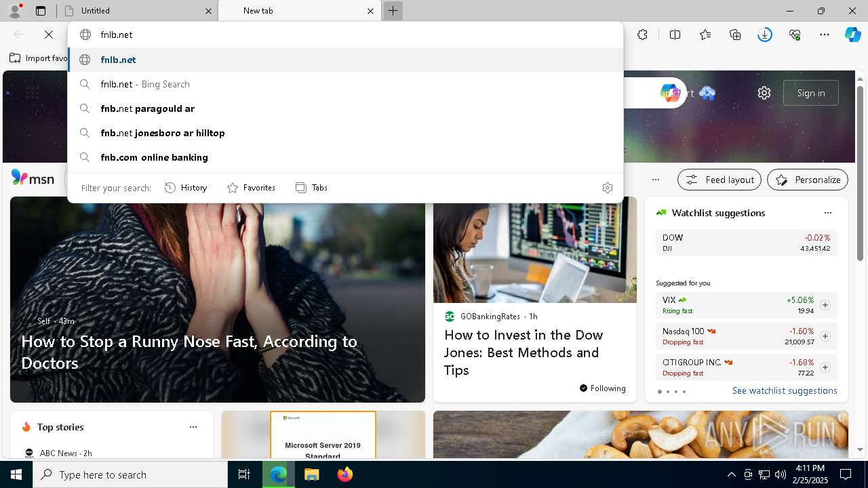The width and height of the screenshot is (868, 488).
Task: Open the DOW index quote
Action: point(746,243)
